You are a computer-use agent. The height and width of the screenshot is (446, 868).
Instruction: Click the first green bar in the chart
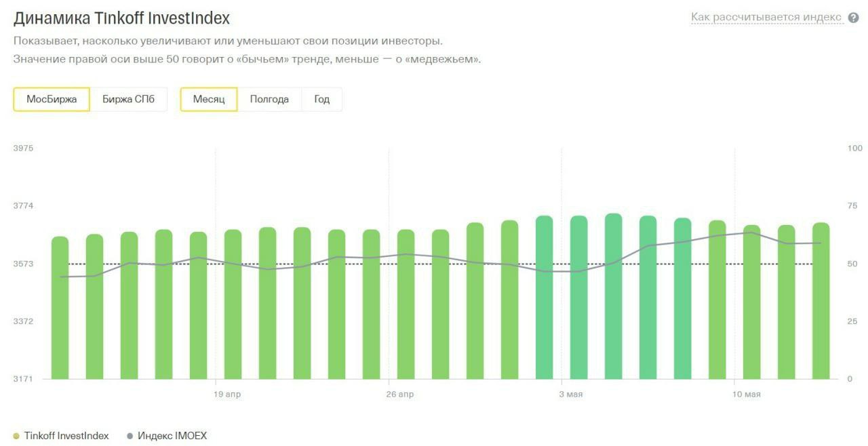point(60,308)
